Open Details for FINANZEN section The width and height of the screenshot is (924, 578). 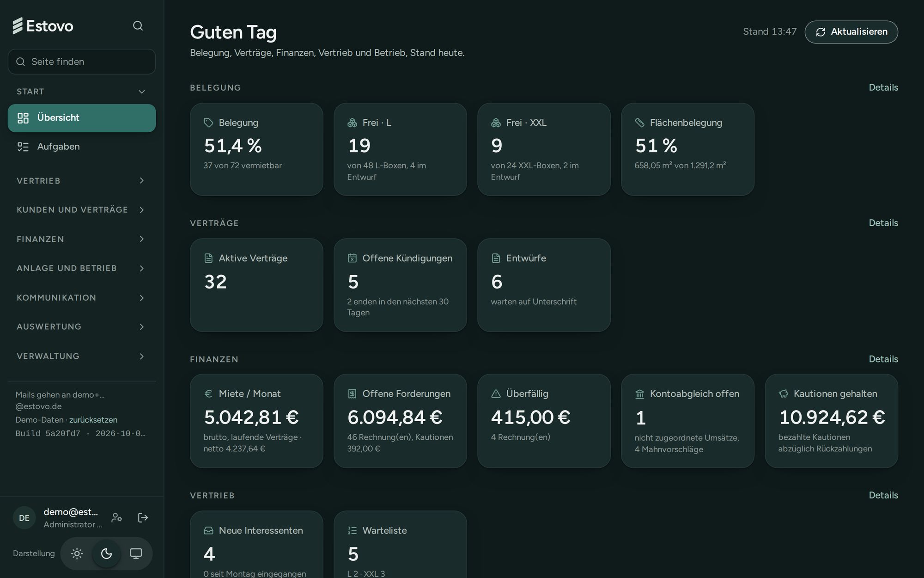pyautogui.click(x=883, y=359)
